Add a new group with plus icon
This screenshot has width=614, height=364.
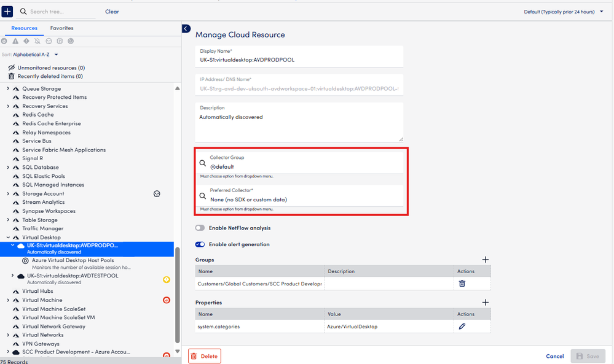[x=485, y=260]
